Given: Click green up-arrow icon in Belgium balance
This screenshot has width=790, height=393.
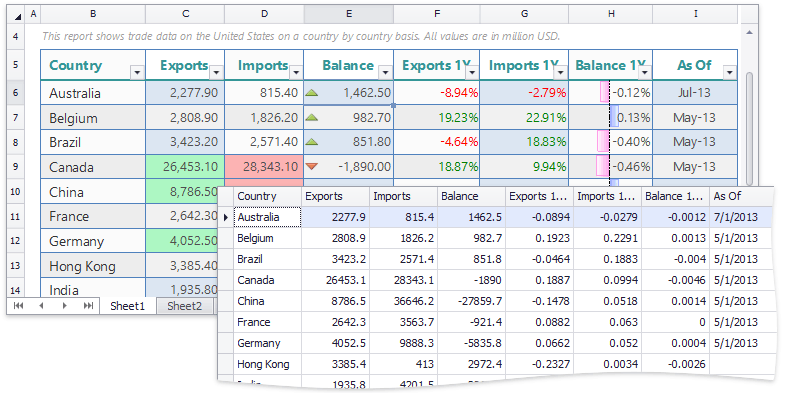Looking at the screenshot, I should (x=312, y=117).
